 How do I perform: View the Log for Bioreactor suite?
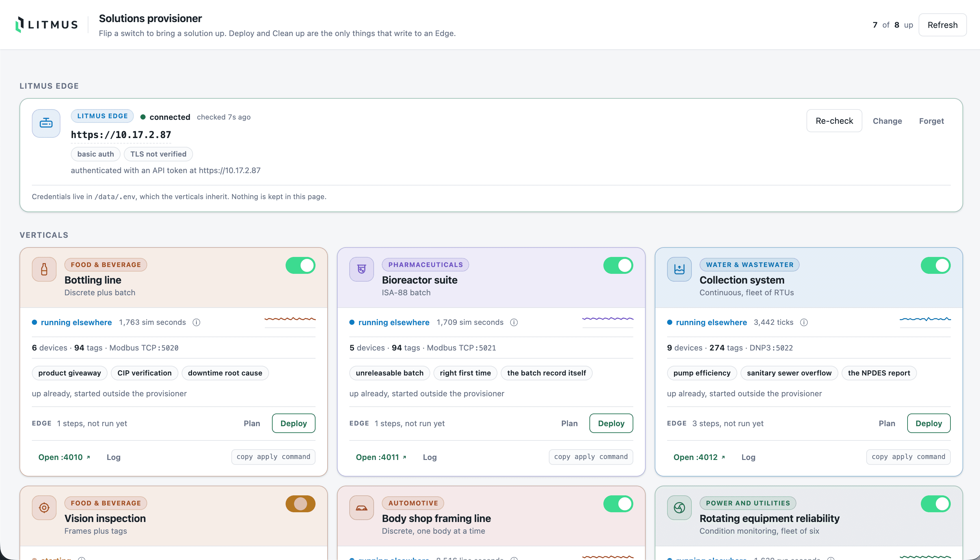point(430,457)
